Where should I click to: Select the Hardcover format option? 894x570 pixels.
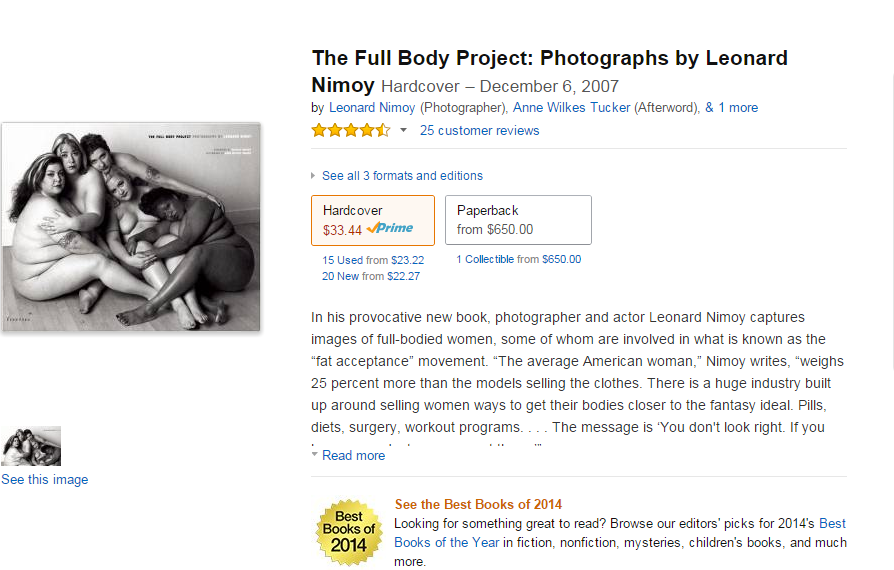pos(373,221)
